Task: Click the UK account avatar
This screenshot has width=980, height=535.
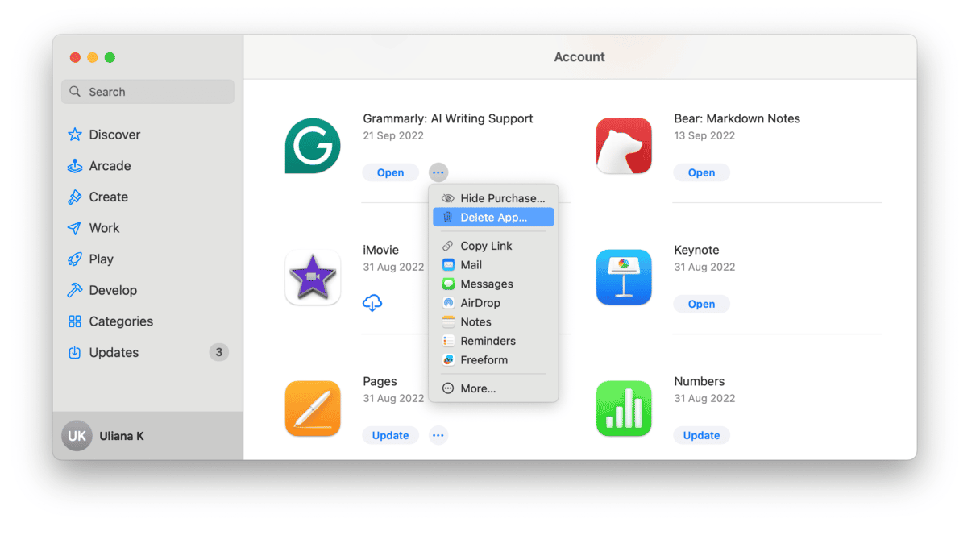Action: pyautogui.click(x=77, y=436)
